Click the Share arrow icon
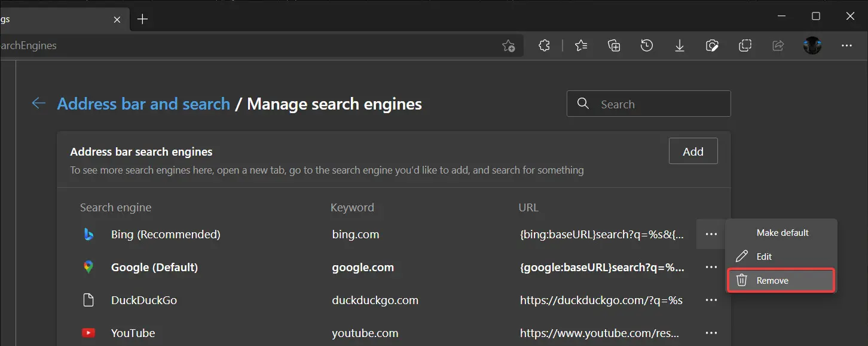The image size is (868, 346). (778, 45)
